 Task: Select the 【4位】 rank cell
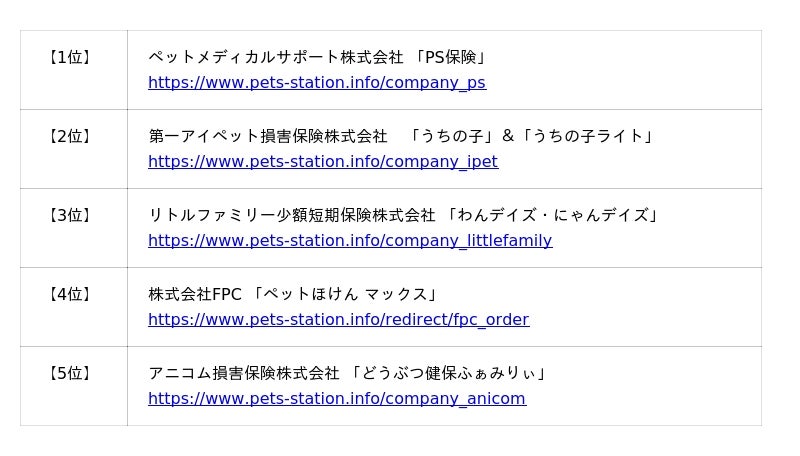70,295
